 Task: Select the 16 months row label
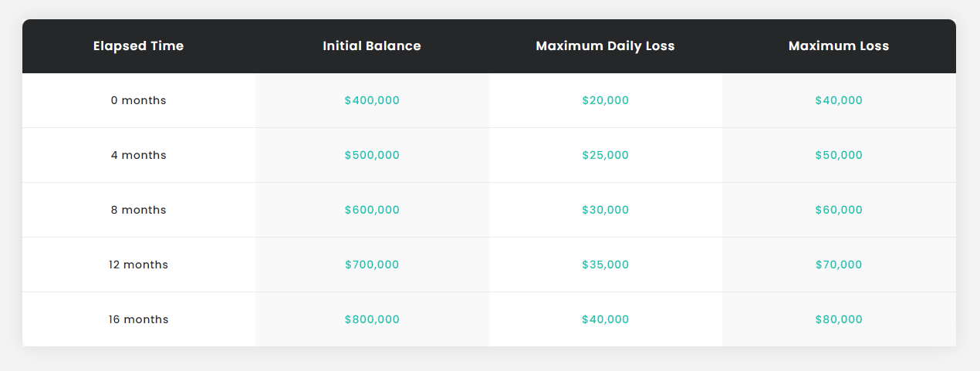[139, 319]
